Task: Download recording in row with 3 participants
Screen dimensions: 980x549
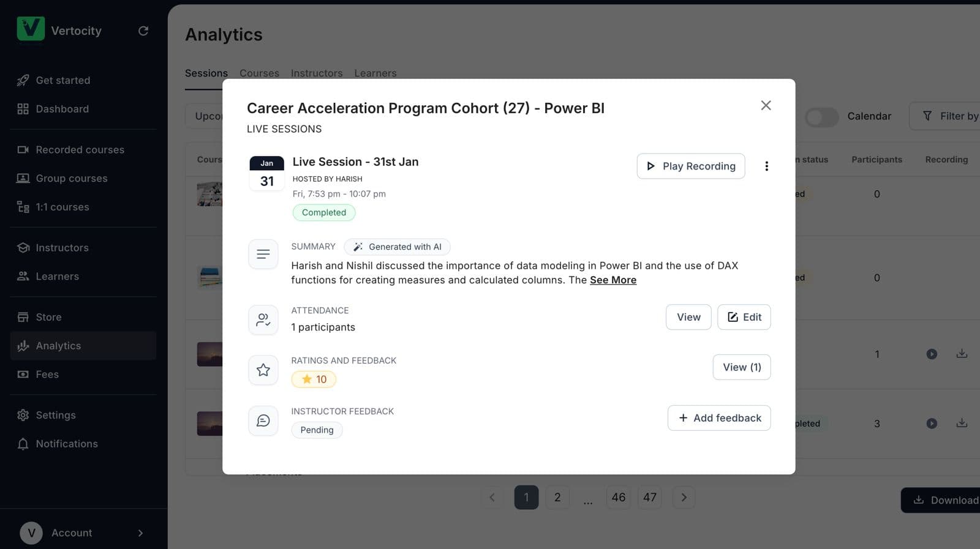Action: tap(962, 423)
